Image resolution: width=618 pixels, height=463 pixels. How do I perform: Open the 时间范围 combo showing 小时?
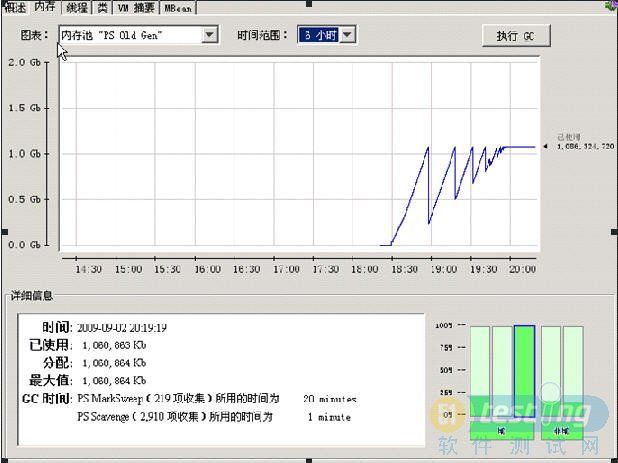[327, 35]
